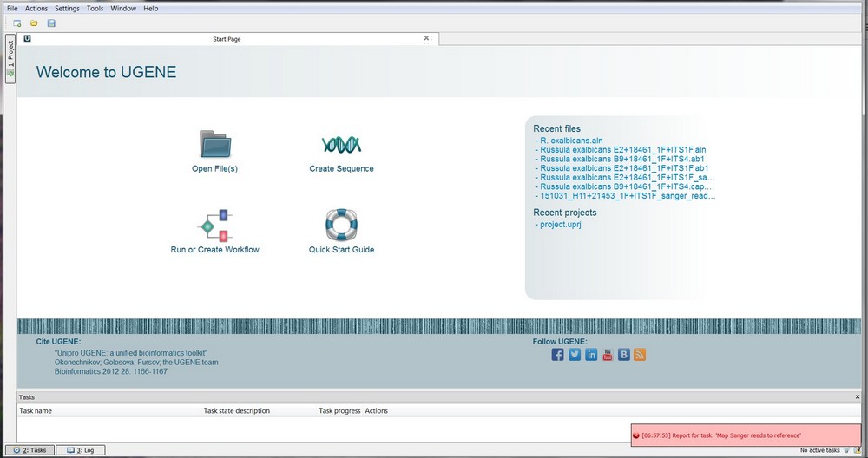This screenshot has height=458, width=868.
Task: Click the Recent projects heading
Action: [x=565, y=213]
